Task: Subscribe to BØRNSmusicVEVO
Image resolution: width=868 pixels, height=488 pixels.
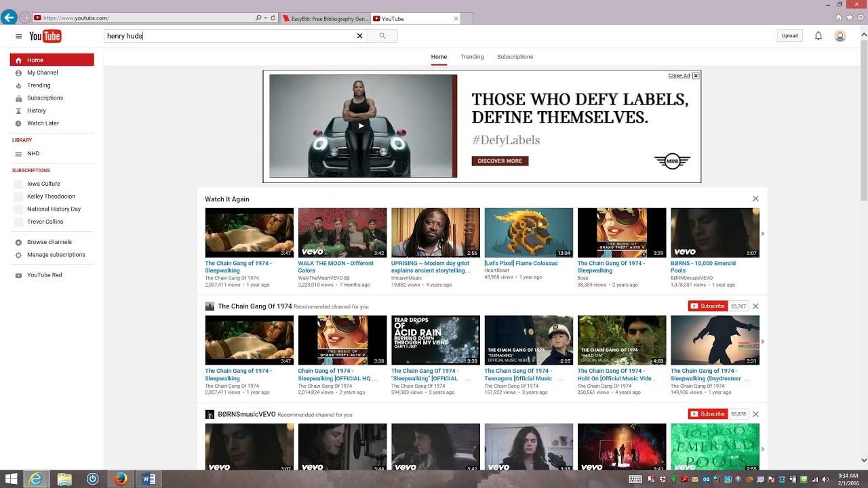Action: [708, 414]
